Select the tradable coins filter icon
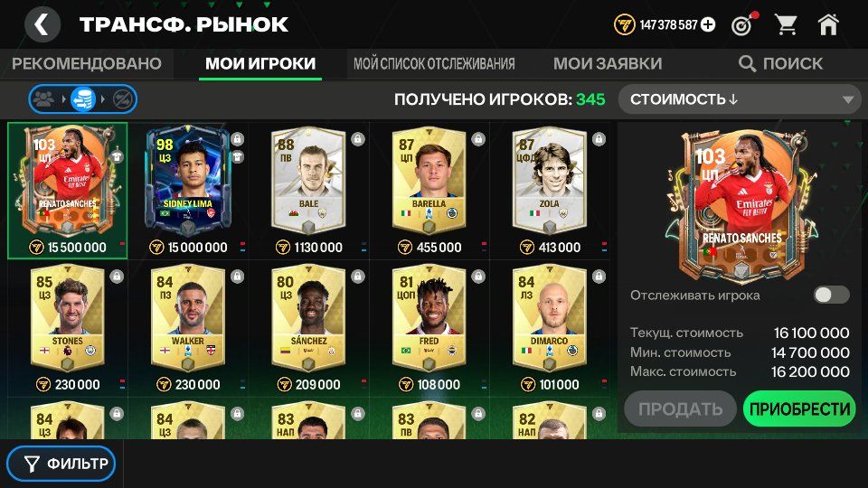 [x=82, y=99]
